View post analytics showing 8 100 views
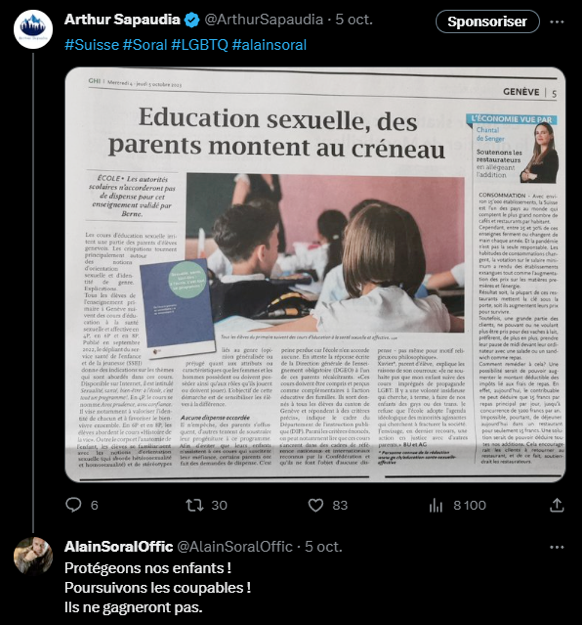 [458, 505]
